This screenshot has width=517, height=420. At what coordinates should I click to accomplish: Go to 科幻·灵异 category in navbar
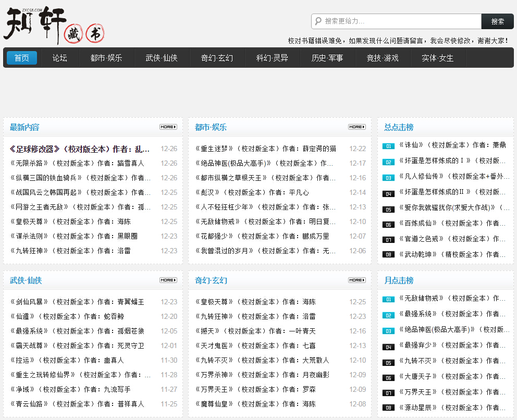tap(272, 58)
